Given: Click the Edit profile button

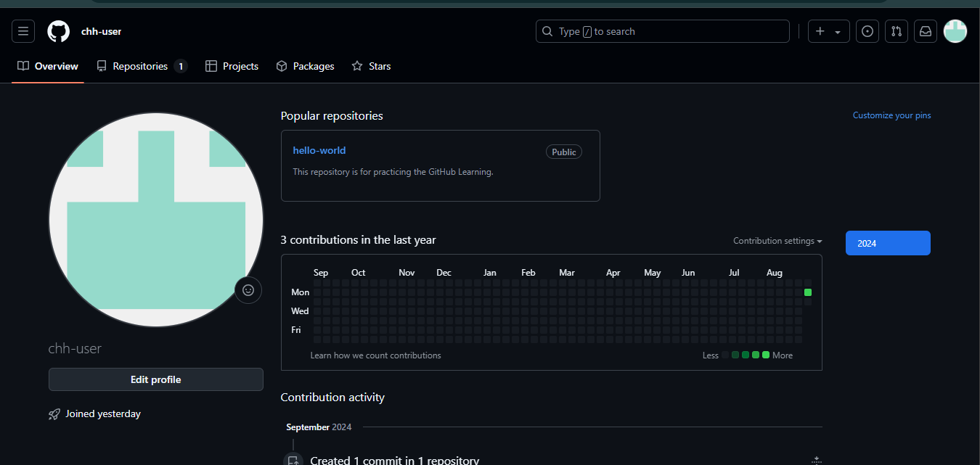Looking at the screenshot, I should tap(155, 379).
